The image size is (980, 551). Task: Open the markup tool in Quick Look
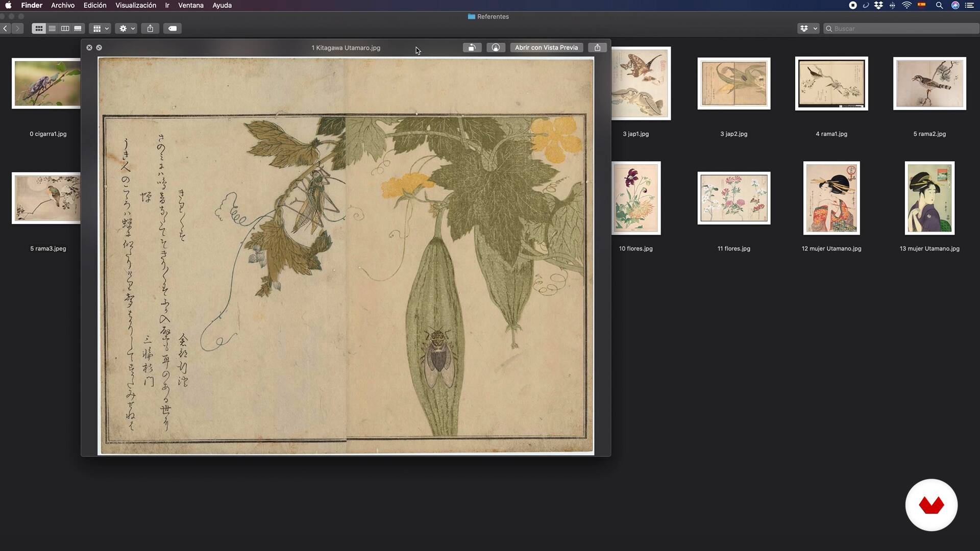tap(496, 47)
